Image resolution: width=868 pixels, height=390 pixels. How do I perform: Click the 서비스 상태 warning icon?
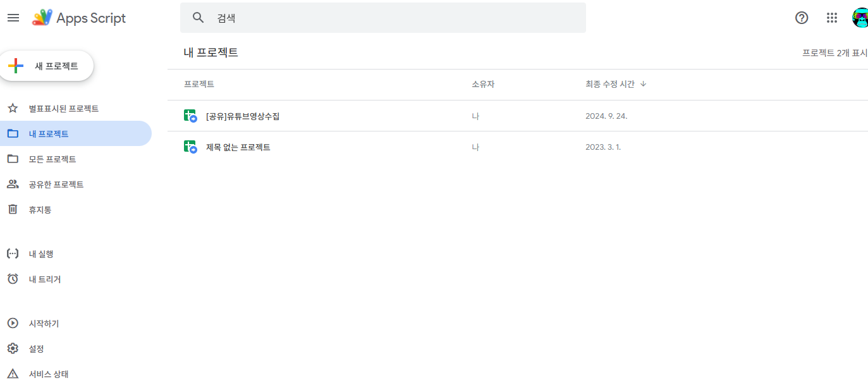(13, 374)
